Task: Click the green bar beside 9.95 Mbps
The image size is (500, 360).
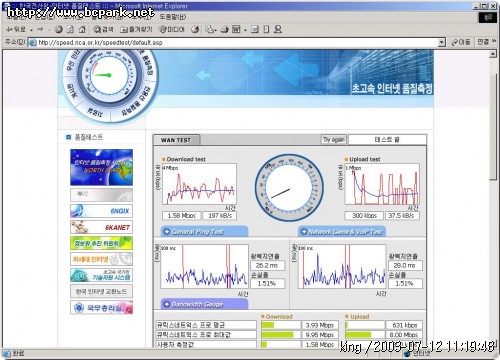Action: coord(277,335)
